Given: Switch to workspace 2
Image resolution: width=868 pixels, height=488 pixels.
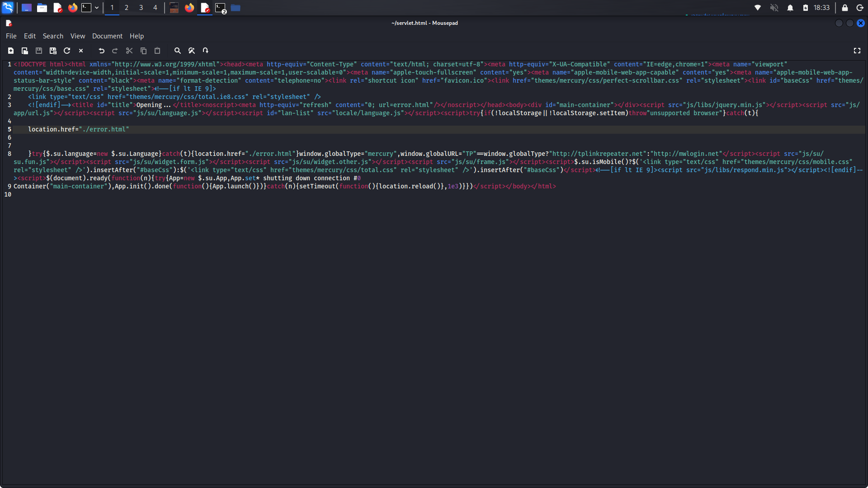Looking at the screenshot, I should [127, 8].
